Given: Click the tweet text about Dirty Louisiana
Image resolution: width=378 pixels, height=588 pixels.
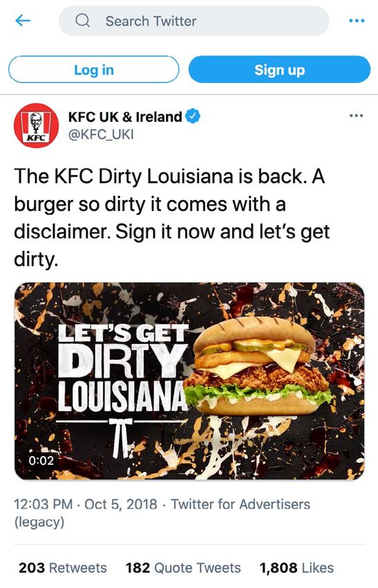Looking at the screenshot, I should [x=172, y=217].
